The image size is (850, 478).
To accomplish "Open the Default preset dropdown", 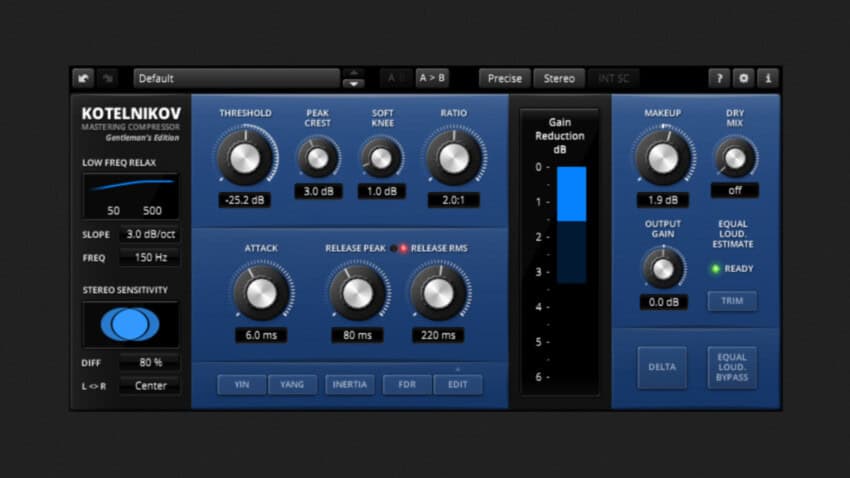I will point(236,78).
